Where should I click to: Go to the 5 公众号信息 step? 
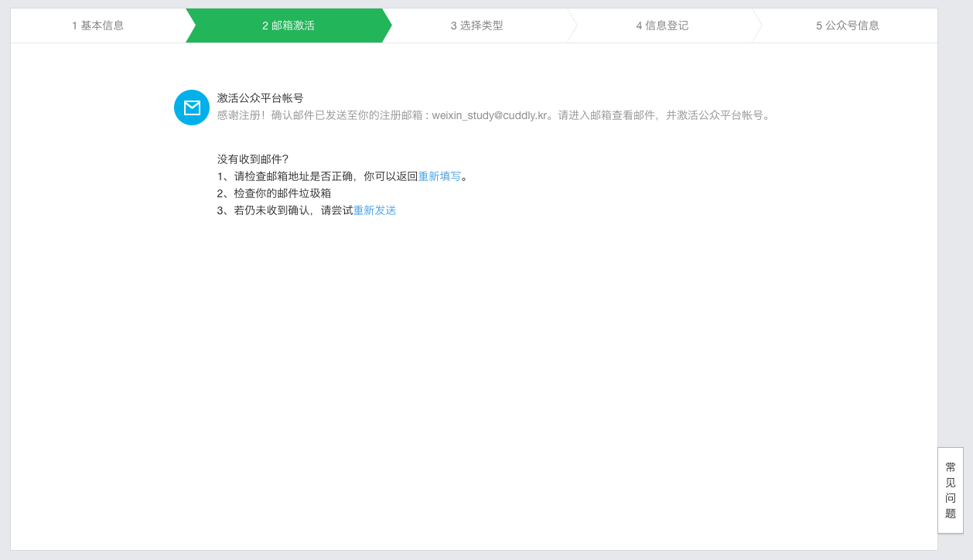tap(846, 25)
